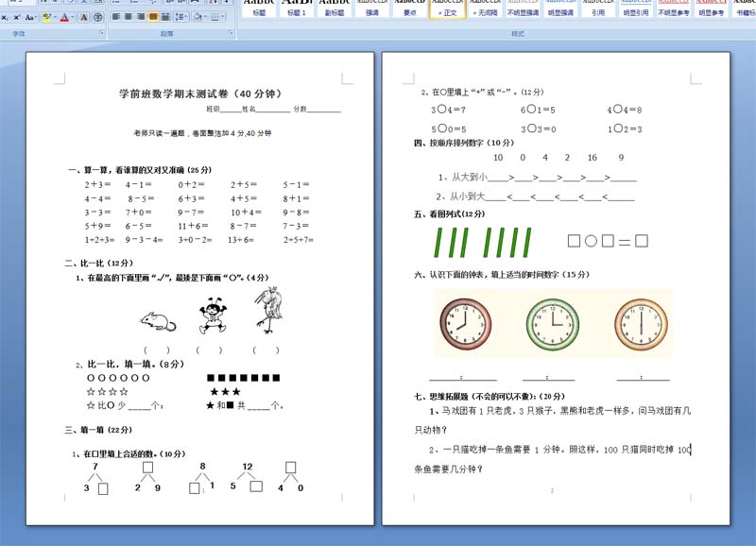
Task: Click the line starting 1、从大到小
Action: tap(537, 178)
